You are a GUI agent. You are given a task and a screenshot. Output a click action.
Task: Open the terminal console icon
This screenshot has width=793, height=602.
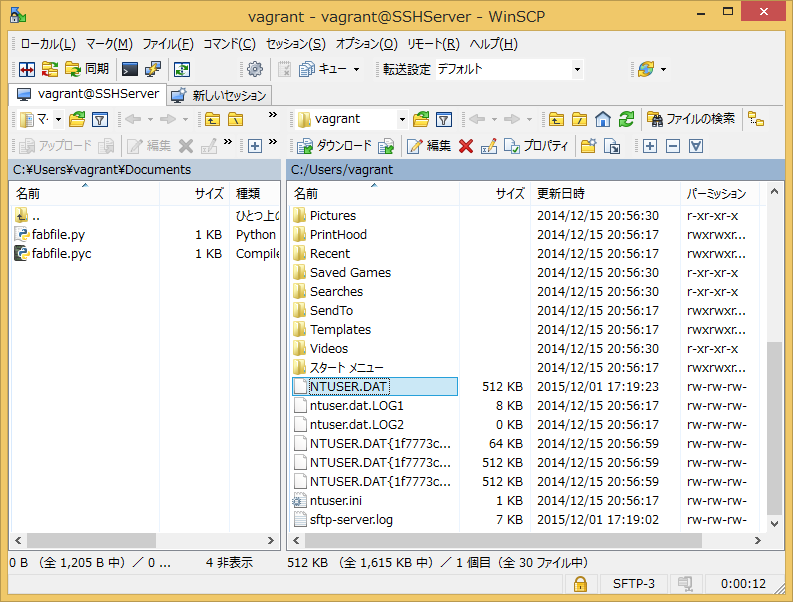pos(130,69)
